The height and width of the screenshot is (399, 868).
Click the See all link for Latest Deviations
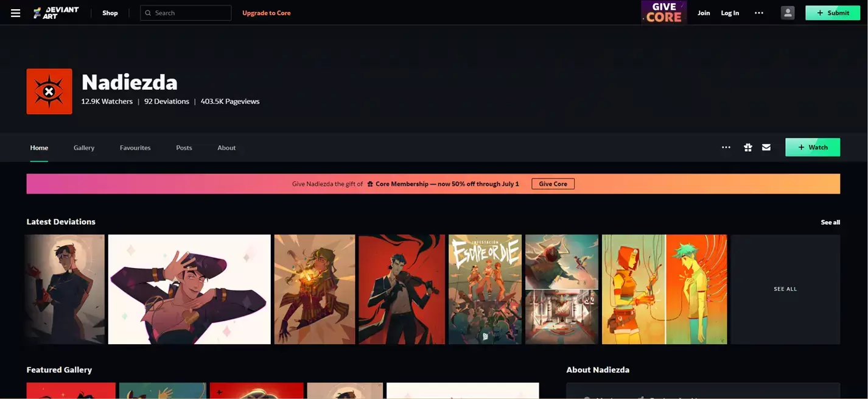point(830,222)
